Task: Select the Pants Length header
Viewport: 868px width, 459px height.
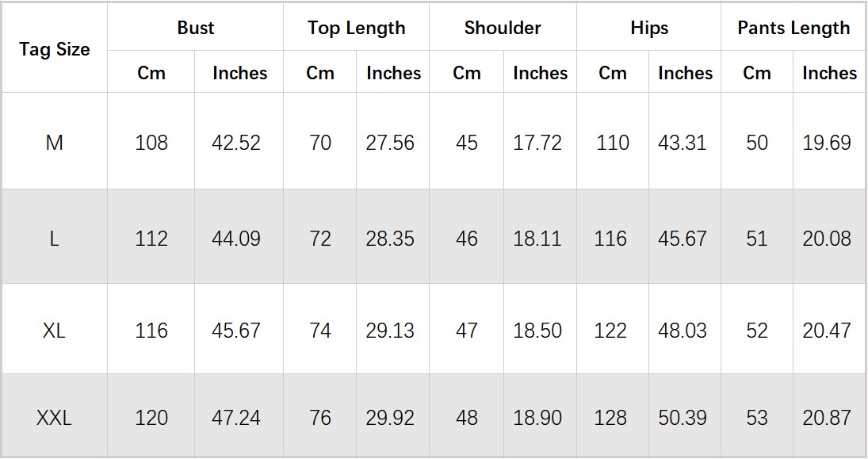Action: 793,28
